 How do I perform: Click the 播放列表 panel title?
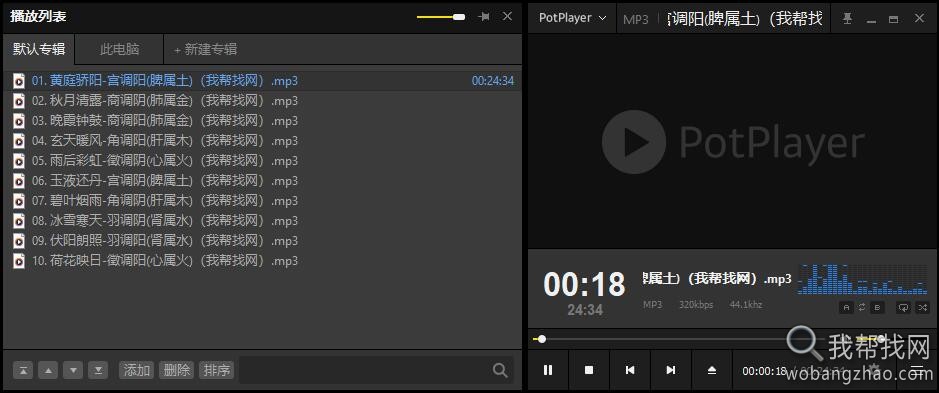coord(38,16)
